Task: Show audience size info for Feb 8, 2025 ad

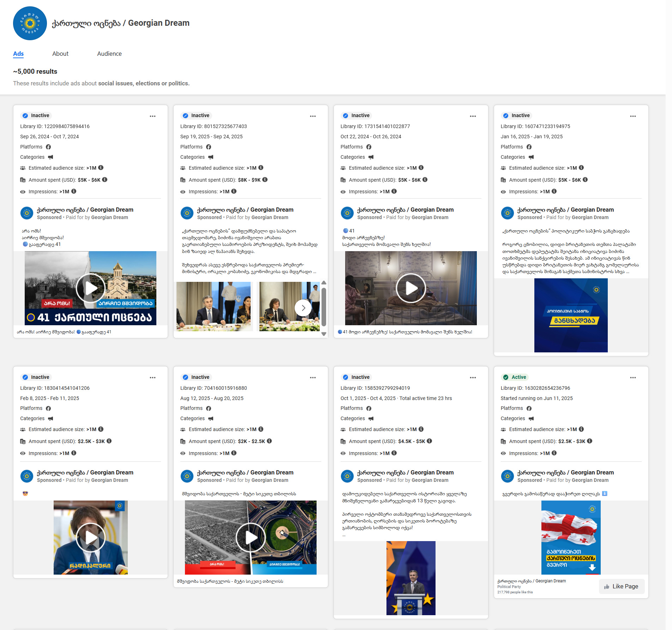Action: [101, 429]
